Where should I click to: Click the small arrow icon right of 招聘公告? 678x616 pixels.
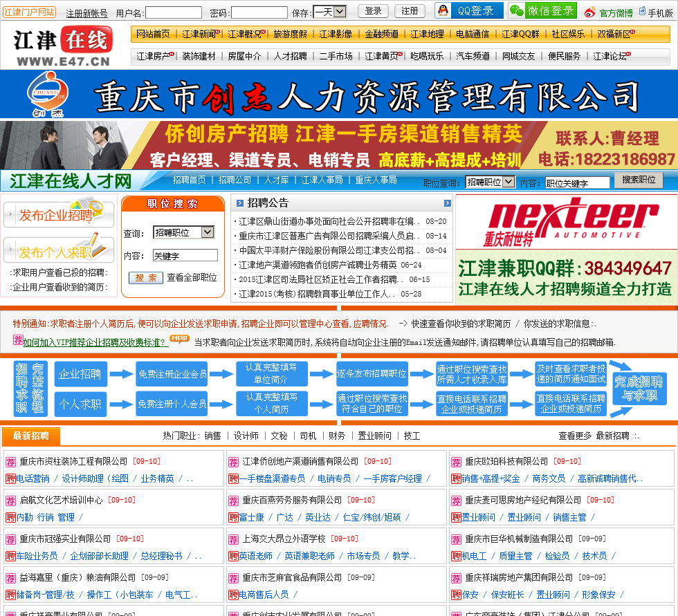(x=448, y=203)
